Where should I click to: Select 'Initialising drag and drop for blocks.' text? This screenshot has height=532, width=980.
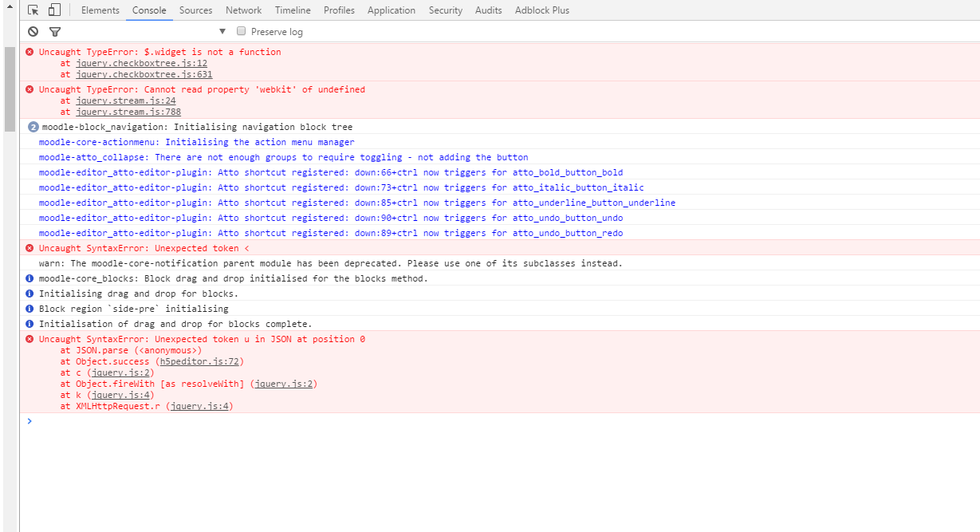tap(138, 294)
